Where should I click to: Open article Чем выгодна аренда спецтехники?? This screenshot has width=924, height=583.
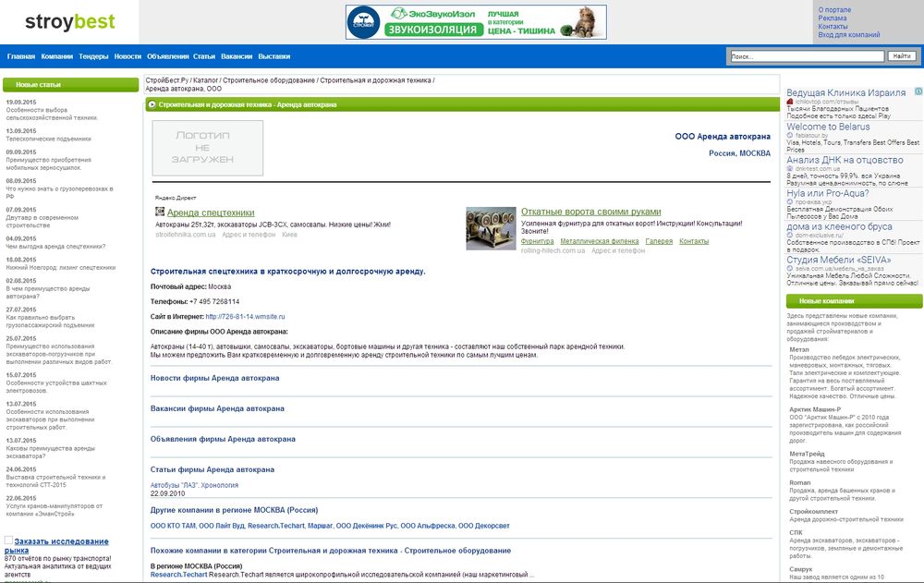tap(55, 247)
